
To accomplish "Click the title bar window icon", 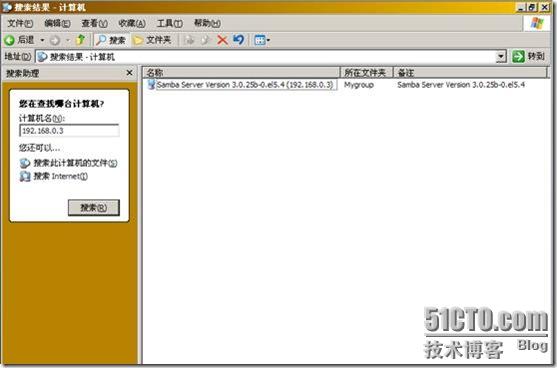I will pos(7,7).
